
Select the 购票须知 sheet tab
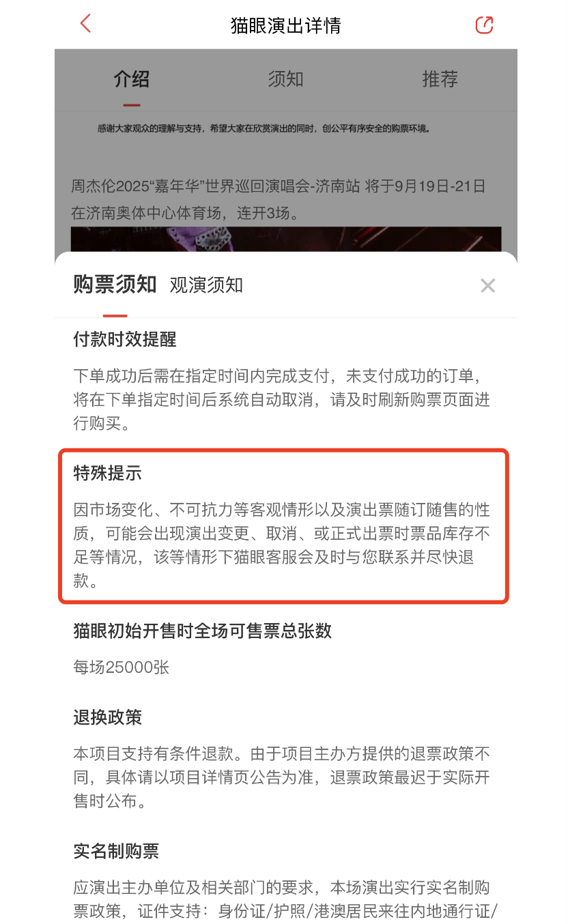115,284
